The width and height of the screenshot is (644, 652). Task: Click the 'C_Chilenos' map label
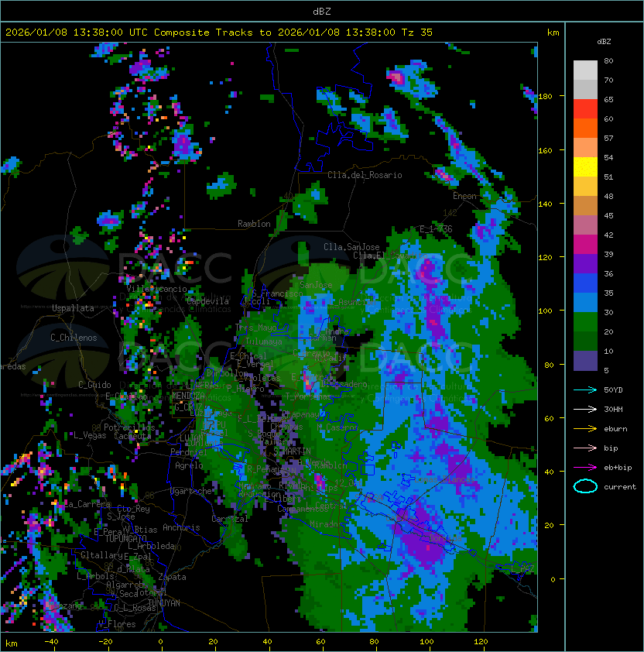coord(74,338)
